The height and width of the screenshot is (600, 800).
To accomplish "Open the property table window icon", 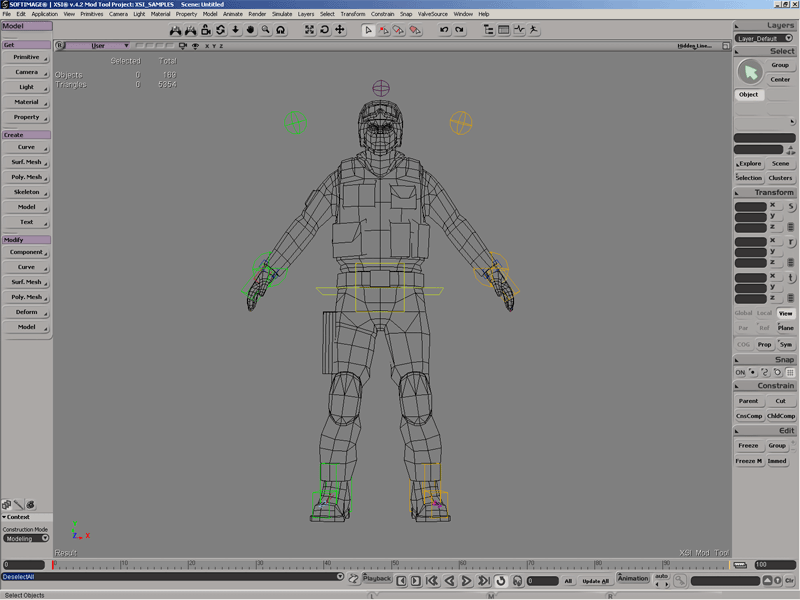I will point(504,30).
